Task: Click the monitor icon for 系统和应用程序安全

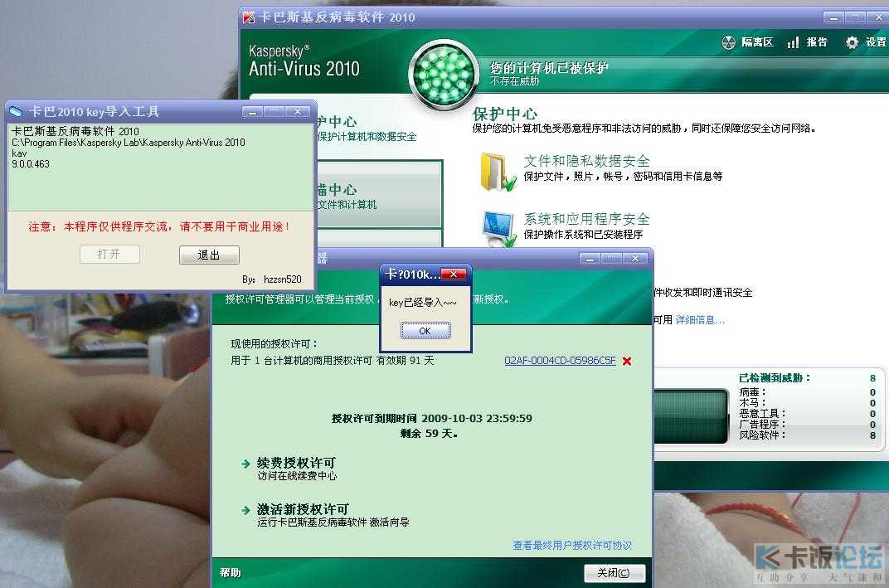Action: 499,229
